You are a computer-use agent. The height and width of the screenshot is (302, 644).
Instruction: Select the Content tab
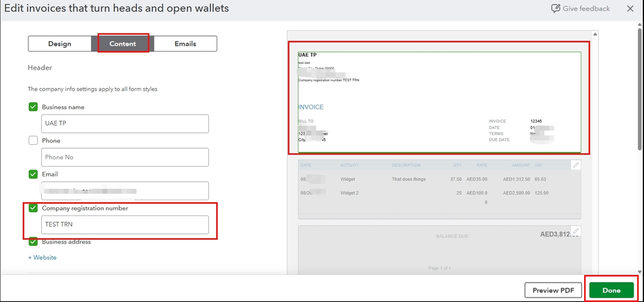(122, 44)
